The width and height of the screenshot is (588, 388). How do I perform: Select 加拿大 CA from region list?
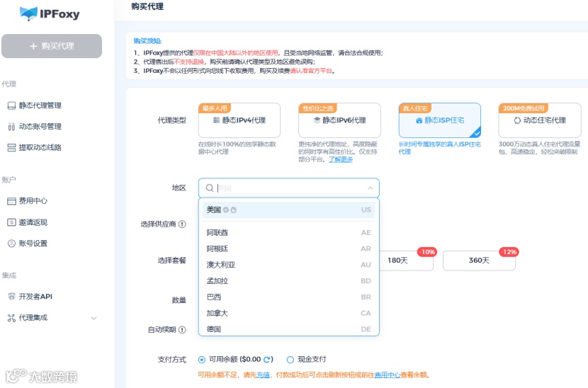pos(289,313)
